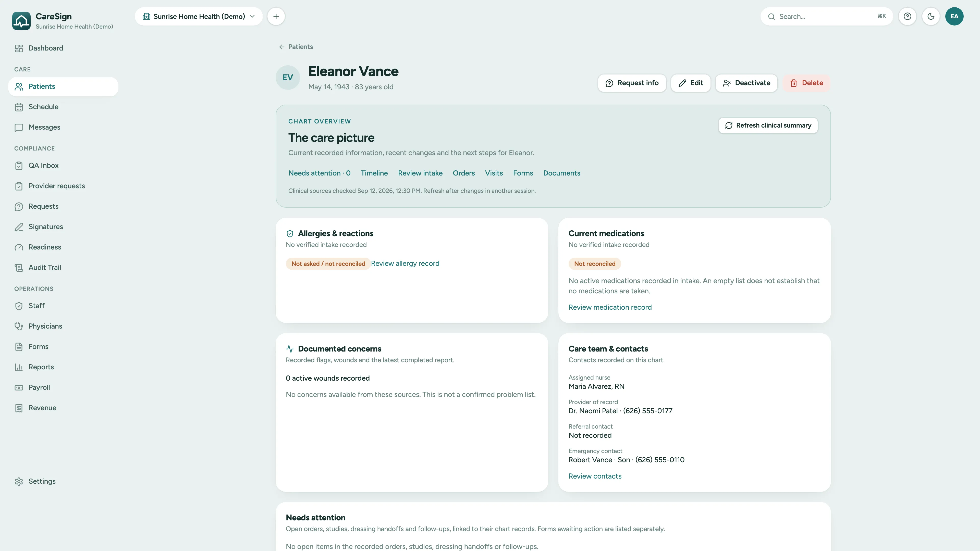This screenshot has width=980, height=551.
Task: Click the Not asked / not reconciled badge
Action: (328, 264)
